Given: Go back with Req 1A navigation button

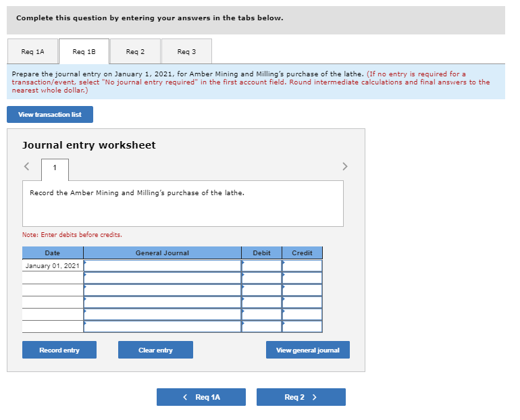Looking at the screenshot, I should 201,397.
